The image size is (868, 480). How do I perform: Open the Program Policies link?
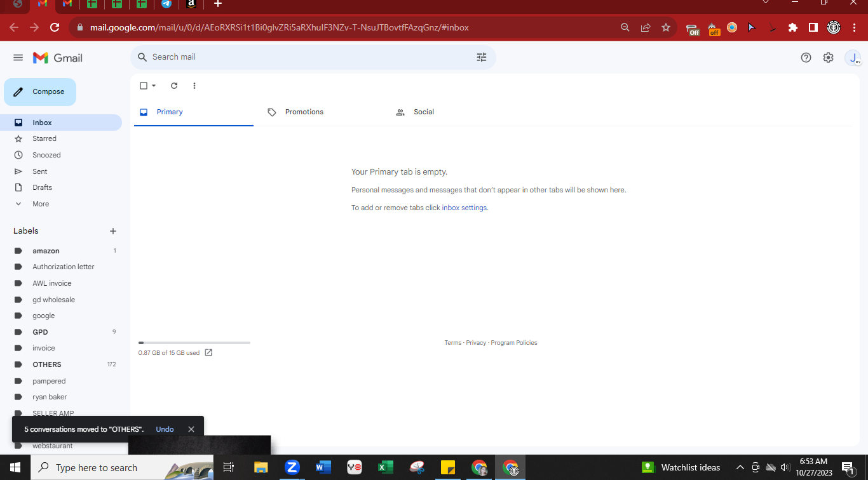[x=514, y=343]
